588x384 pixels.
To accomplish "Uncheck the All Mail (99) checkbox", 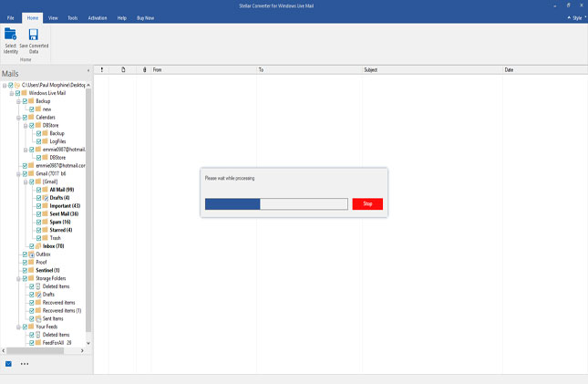I will 38,190.
